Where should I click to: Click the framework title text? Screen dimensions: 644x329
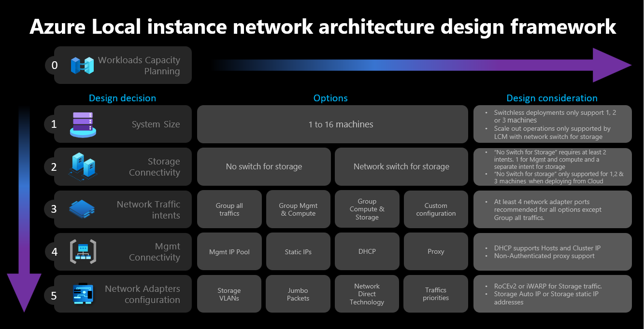(x=323, y=27)
